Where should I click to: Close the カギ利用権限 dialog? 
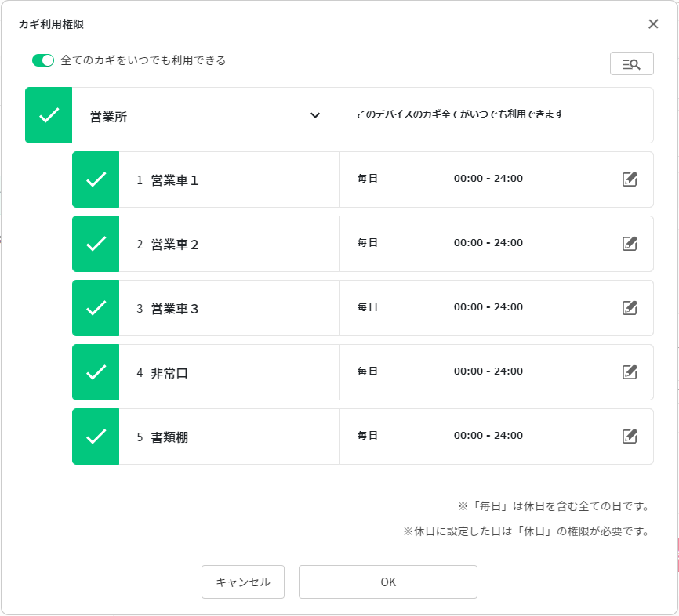[x=653, y=24]
